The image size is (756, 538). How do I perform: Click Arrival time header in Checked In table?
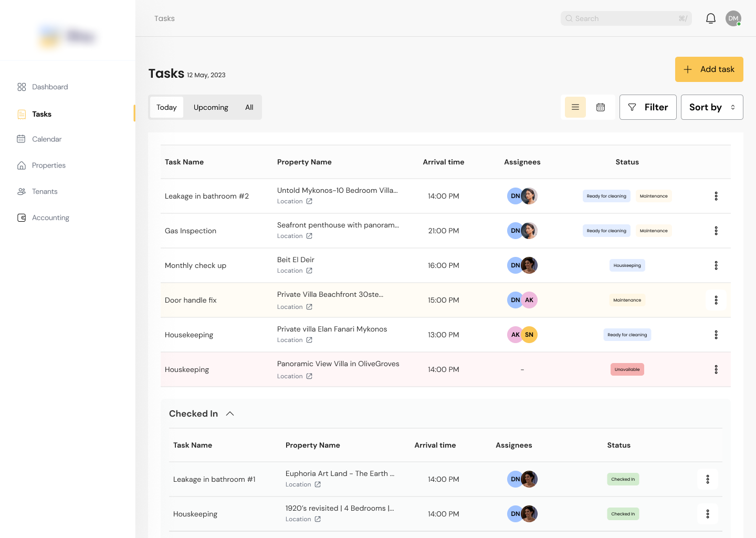435,445
